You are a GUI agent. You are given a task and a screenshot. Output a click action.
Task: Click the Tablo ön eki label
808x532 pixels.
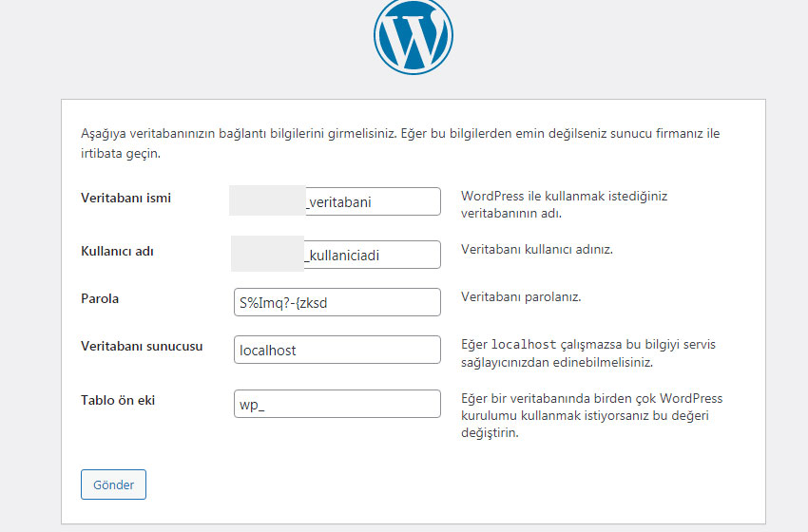click(x=118, y=400)
